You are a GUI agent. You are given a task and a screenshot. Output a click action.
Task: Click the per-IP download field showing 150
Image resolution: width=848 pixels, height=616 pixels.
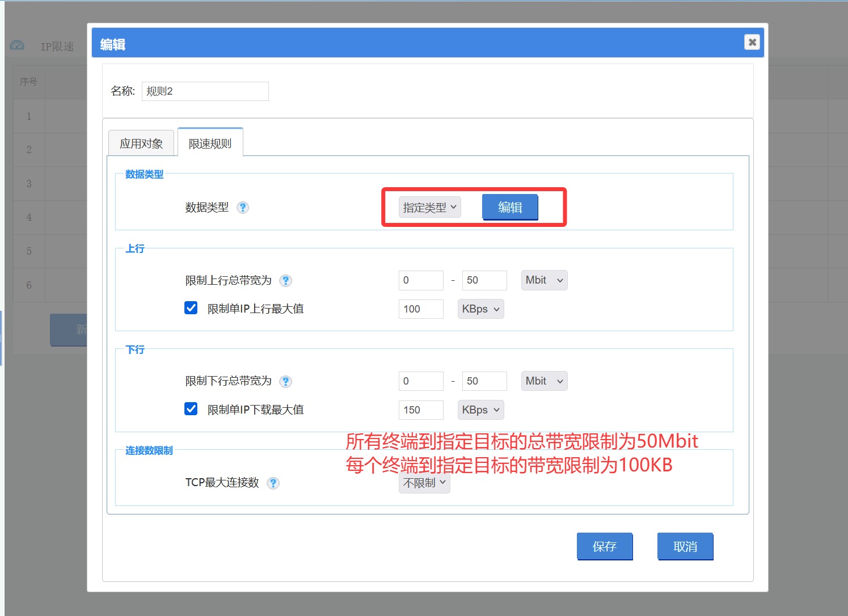tap(420, 410)
